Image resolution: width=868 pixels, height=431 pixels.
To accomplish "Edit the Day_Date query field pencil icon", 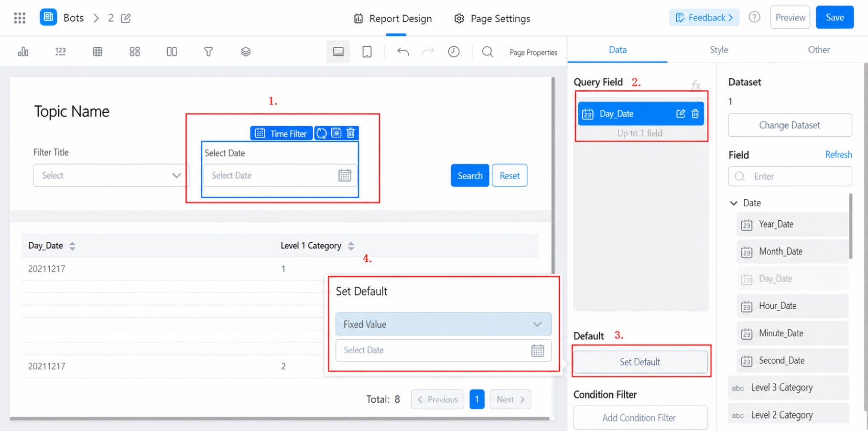I will coord(681,114).
